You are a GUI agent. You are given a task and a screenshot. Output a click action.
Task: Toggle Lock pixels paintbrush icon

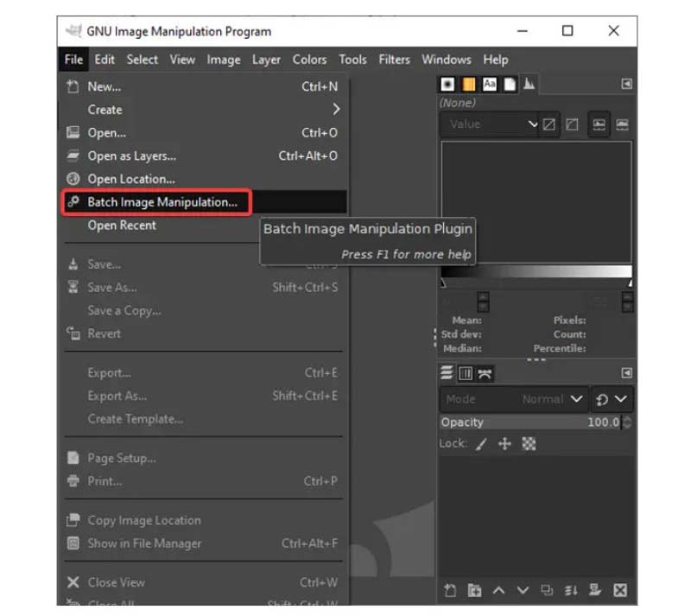point(482,443)
